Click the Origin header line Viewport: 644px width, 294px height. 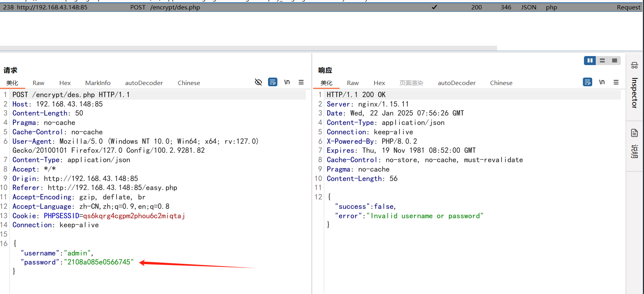(75, 179)
